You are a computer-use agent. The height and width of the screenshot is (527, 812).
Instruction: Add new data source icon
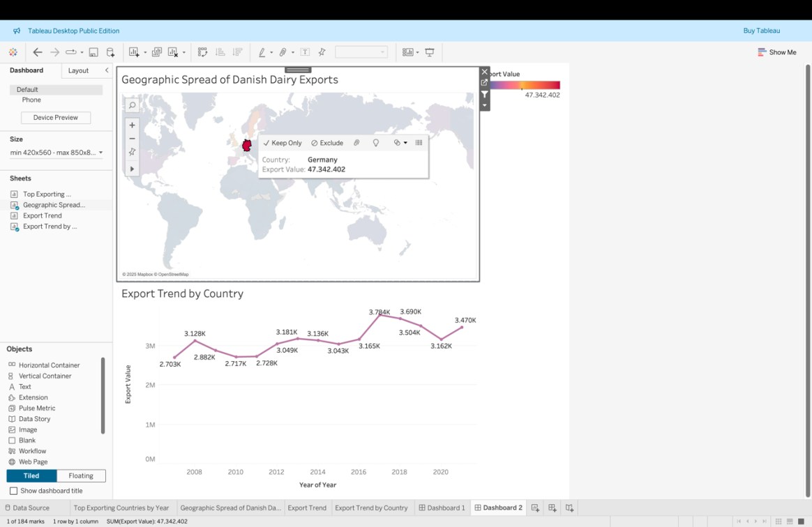pos(110,52)
